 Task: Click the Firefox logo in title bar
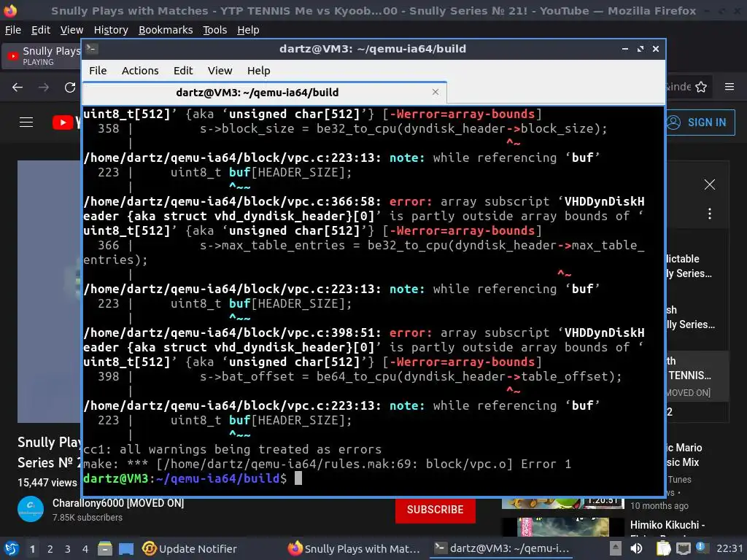[x=10, y=10]
